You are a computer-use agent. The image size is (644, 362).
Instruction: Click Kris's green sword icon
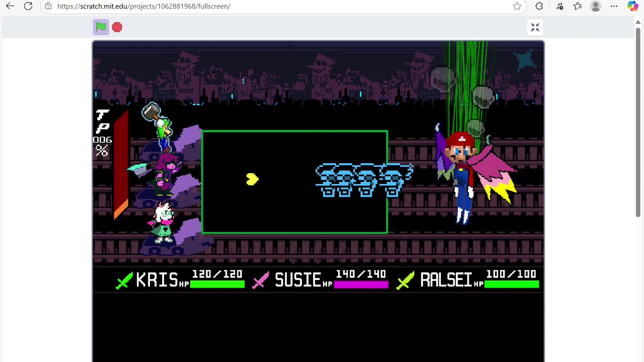124,281
